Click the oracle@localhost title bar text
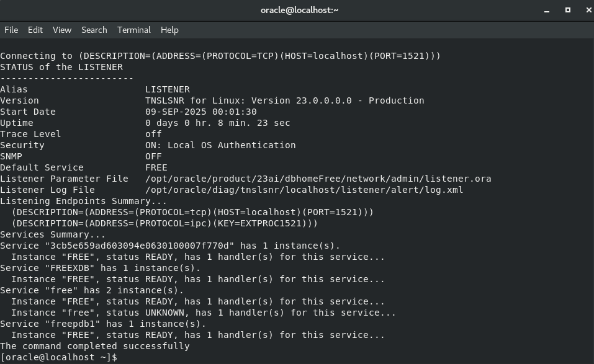 (299, 10)
